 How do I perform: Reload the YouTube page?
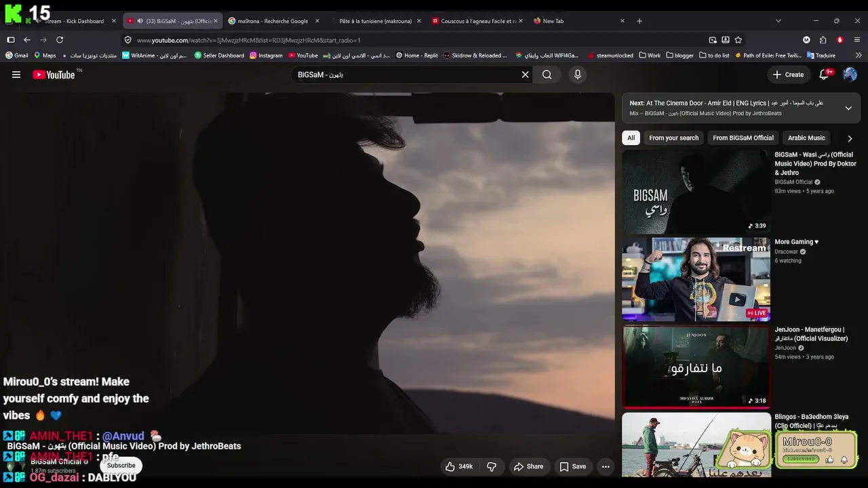click(60, 40)
